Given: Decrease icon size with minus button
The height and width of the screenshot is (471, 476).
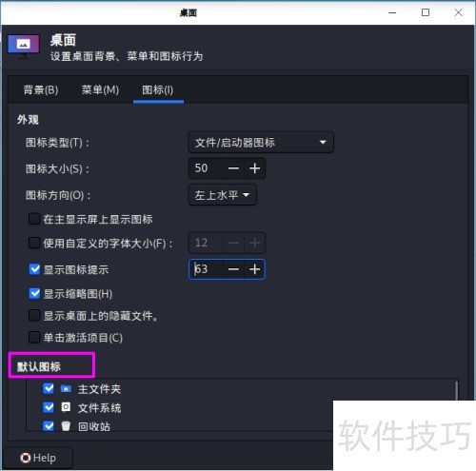Looking at the screenshot, I should pos(233,168).
